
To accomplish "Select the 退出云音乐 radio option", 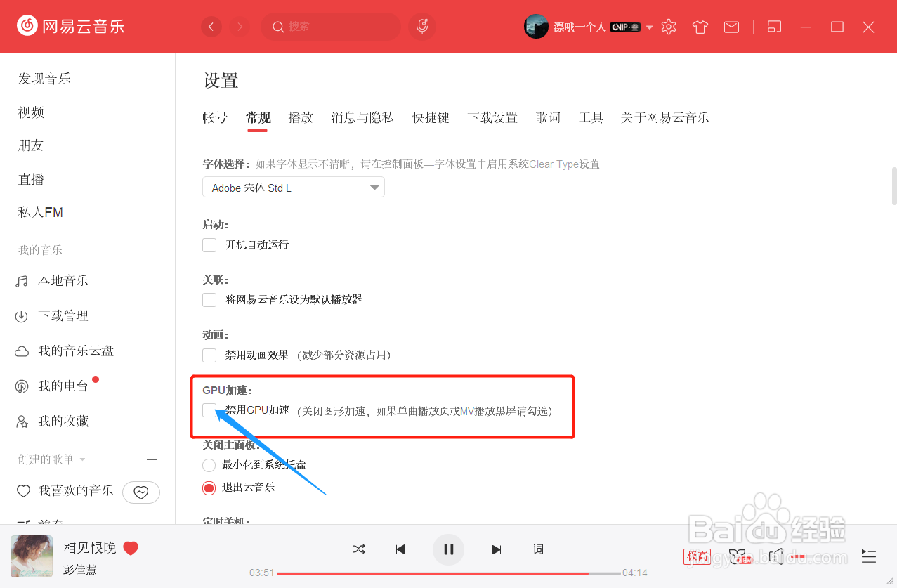I will tap(209, 488).
